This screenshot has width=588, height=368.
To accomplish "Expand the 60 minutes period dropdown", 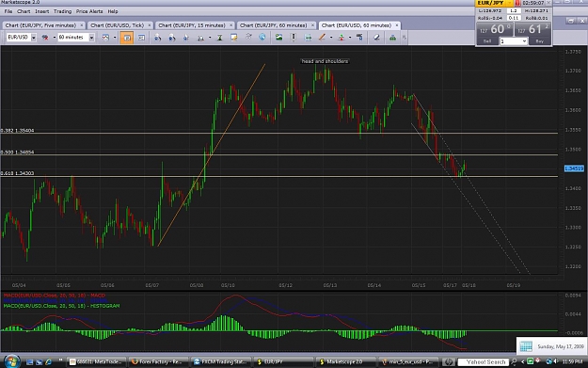I will coord(91,38).
